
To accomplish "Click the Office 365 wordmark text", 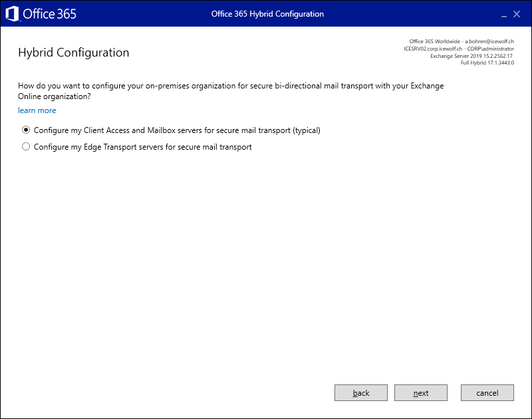I will (49, 14).
